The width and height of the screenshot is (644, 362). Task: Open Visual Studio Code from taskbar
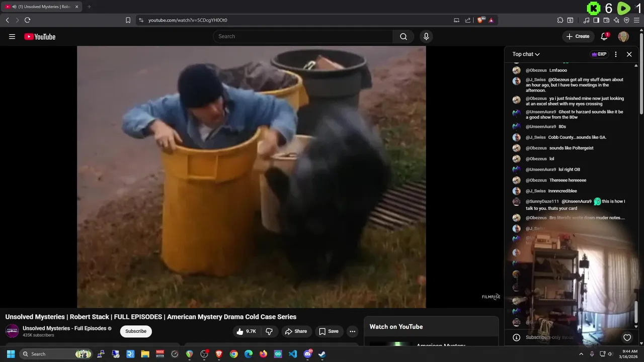tap(293, 354)
